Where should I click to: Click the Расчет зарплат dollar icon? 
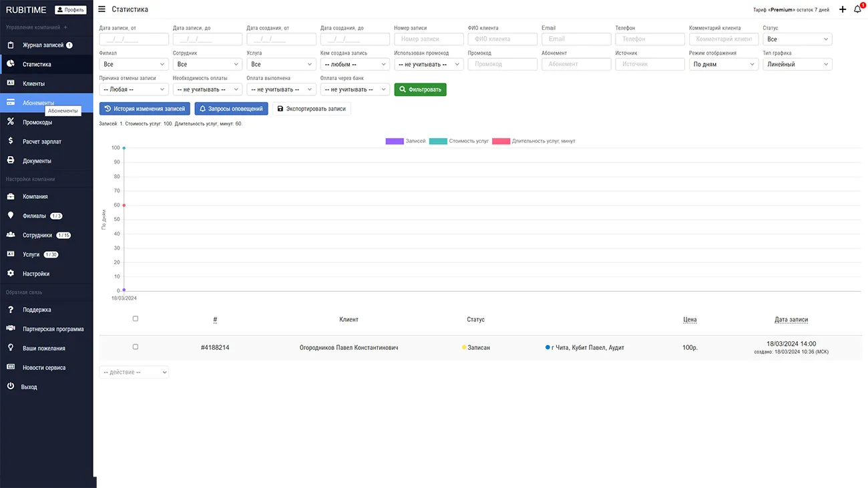11,142
